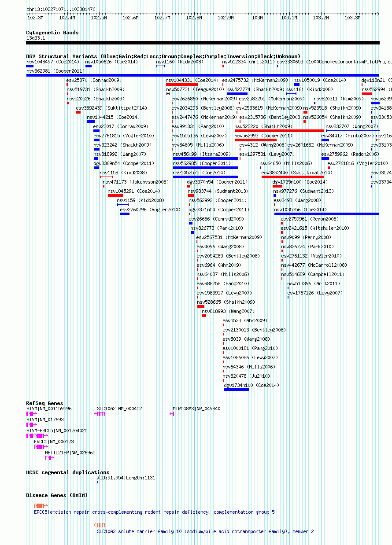The height and width of the screenshot is (545, 392).
Task: Click variant esv2761815 (Vogler2010)
Action: [x=96, y=140]
